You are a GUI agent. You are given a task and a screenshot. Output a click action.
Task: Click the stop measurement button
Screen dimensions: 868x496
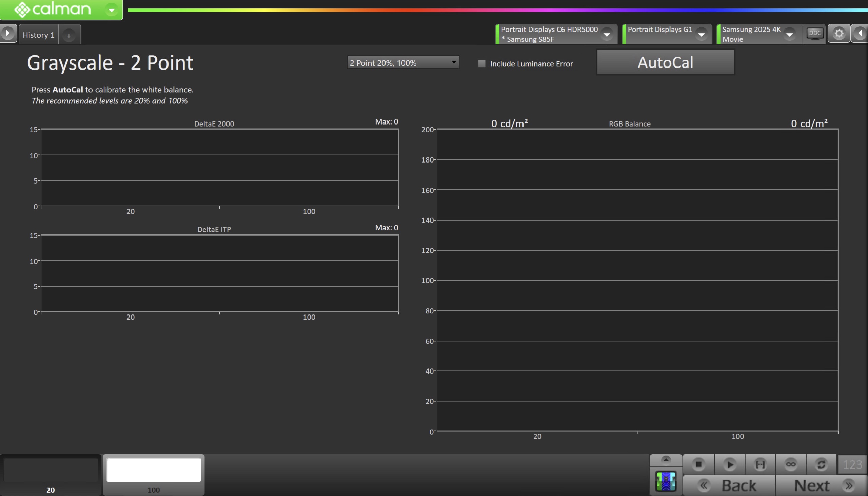pos(698,464)
